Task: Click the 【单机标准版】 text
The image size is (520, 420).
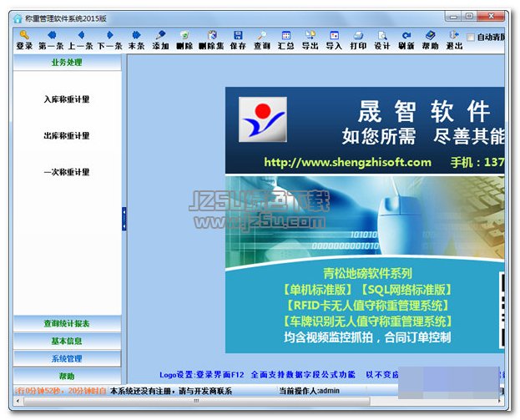Action: [x=318, y=290]
